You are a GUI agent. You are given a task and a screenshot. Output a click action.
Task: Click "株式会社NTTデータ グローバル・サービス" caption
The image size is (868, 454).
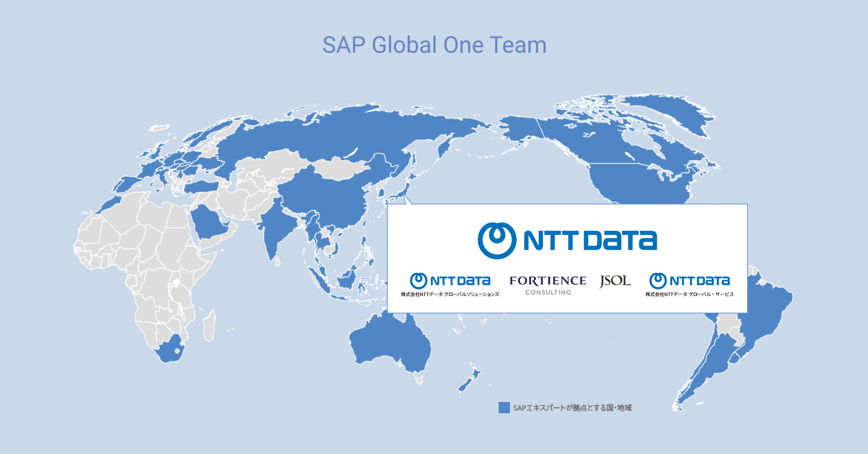point(689,294)
